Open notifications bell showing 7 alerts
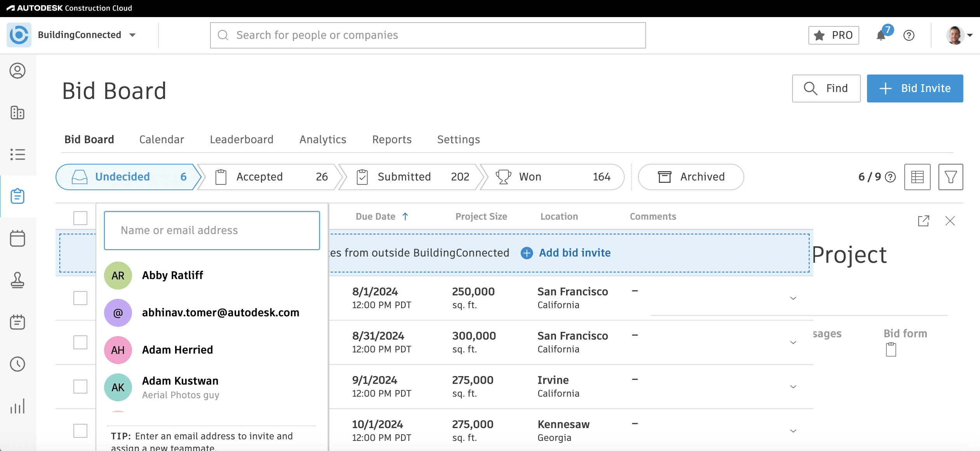The height and width of the screenshot is (451, 980). point(881,35)
